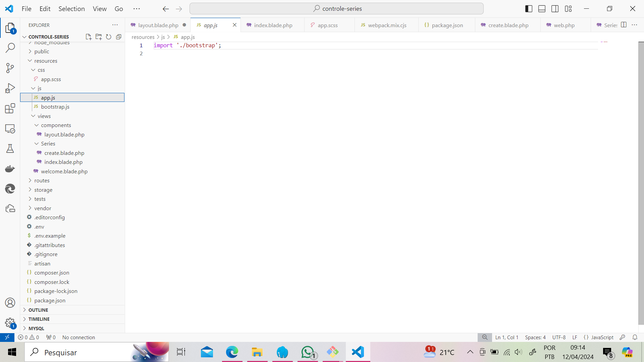The width and height of the screenshot is (644, 362).
Task: Open Microsoft Edge from taskbar
Action: coord(232,352)
